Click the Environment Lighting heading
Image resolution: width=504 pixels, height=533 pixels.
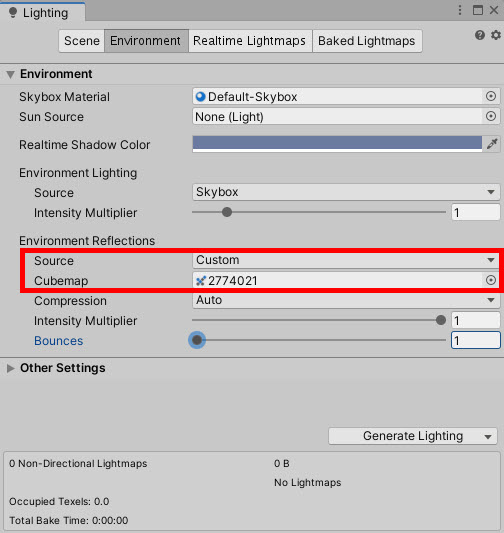coord(78,173)
